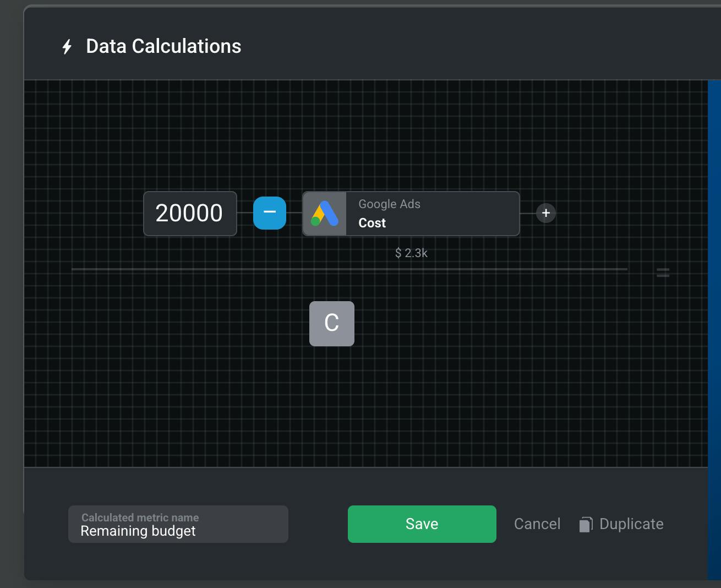Click the Data Calculations title
Screen dimensions: 721x588
(163, 46)
